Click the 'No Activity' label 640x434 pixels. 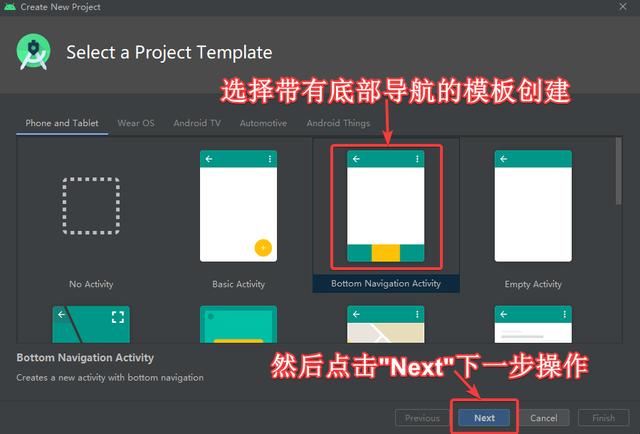[x=91, y=284]
